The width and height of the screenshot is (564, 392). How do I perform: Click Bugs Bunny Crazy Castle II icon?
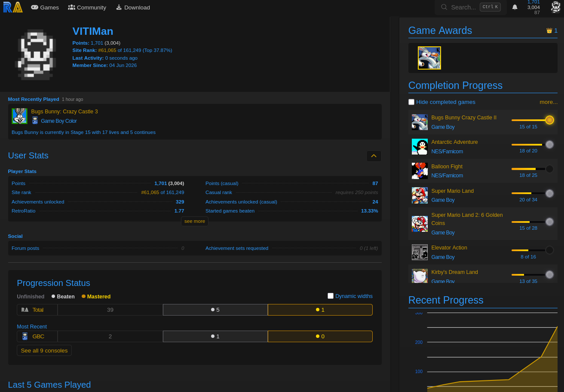(x=420, y=122)
